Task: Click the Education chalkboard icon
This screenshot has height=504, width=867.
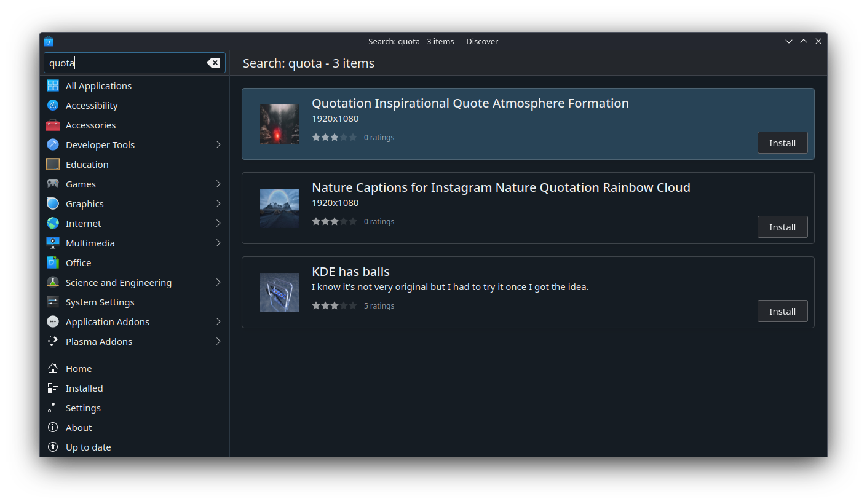Action: click(x=53, y=164)
